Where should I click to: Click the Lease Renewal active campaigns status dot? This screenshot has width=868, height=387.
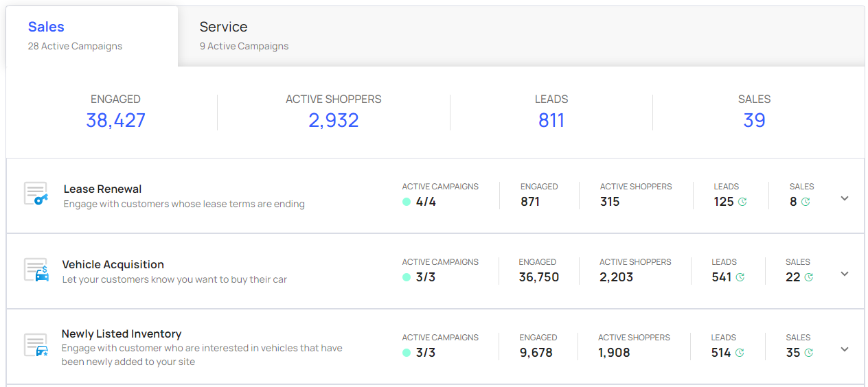click(x=407, y=202)
